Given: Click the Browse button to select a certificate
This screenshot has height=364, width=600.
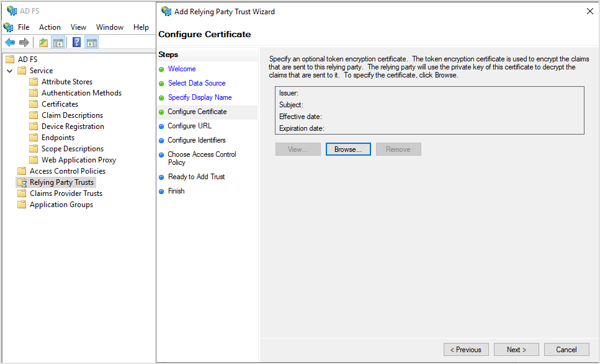Looking at the screenshot, I should [348, 149].
